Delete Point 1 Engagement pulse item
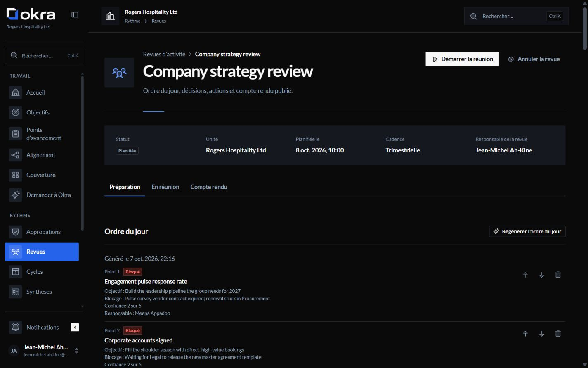The width and height of the screenshot is (588, 368). 558,275
